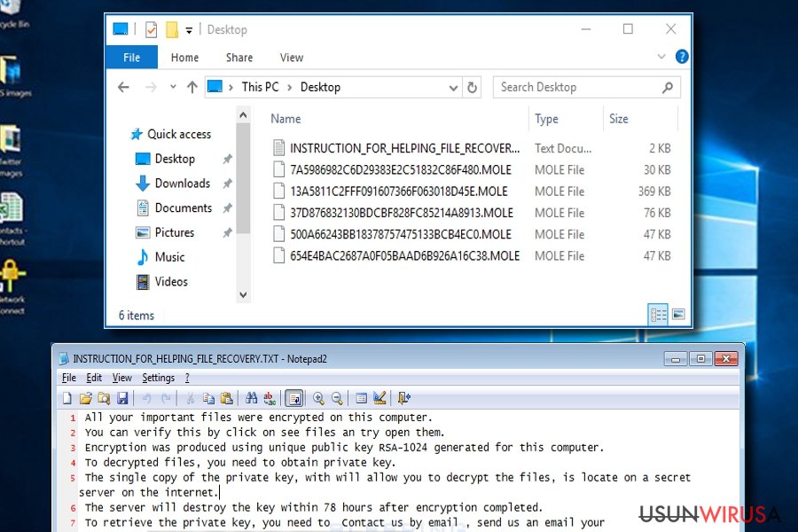Click the Back arrow in Explorer

coord(123,87)
